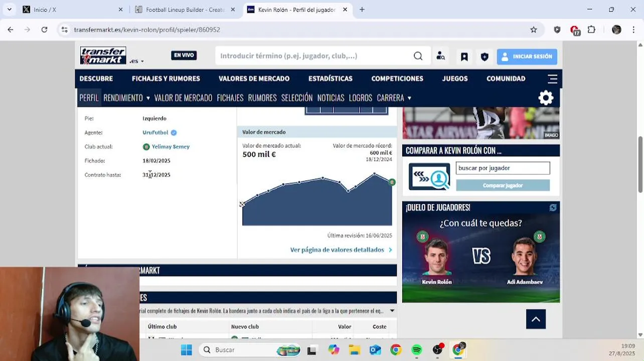
Task: Select the Selección tab
Action: 296,98
